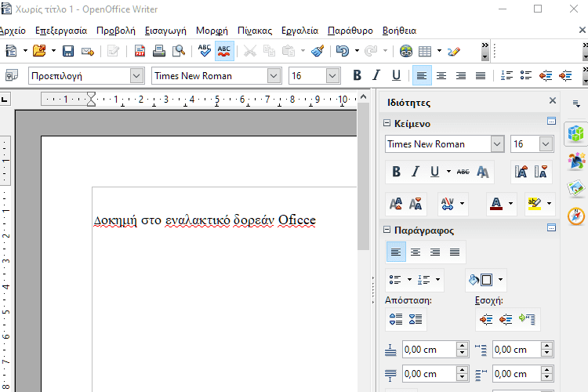The width and height of the screenshot is (588, 392).
Task: Insert a hyperlink with the globe icon
Action: [406, 51]
